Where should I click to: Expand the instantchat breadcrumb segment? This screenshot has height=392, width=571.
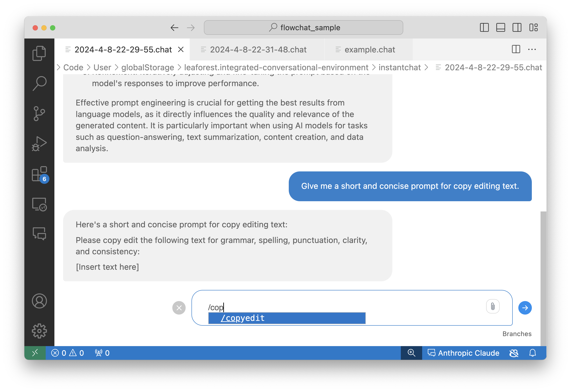[400, 67]
